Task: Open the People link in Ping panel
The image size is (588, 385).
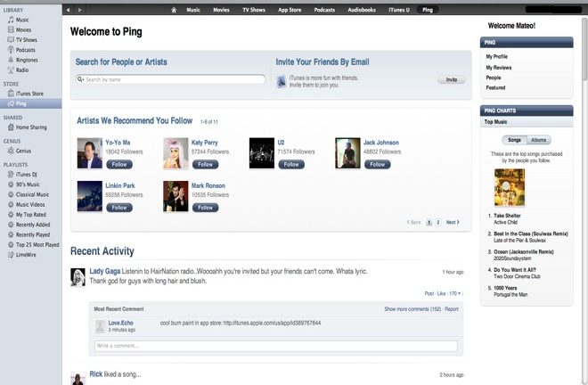Action: 494,78
